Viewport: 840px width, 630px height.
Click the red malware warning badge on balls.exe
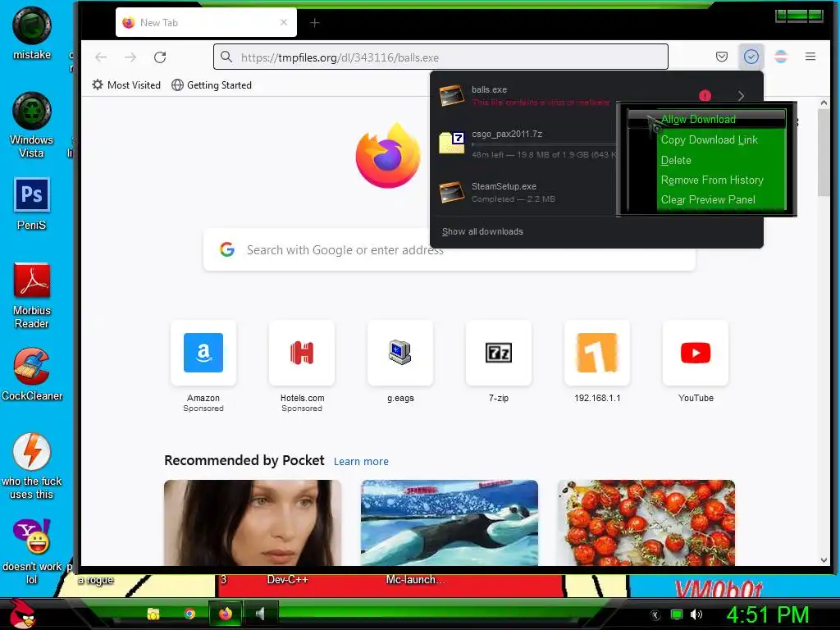click(x=705, y=96)
